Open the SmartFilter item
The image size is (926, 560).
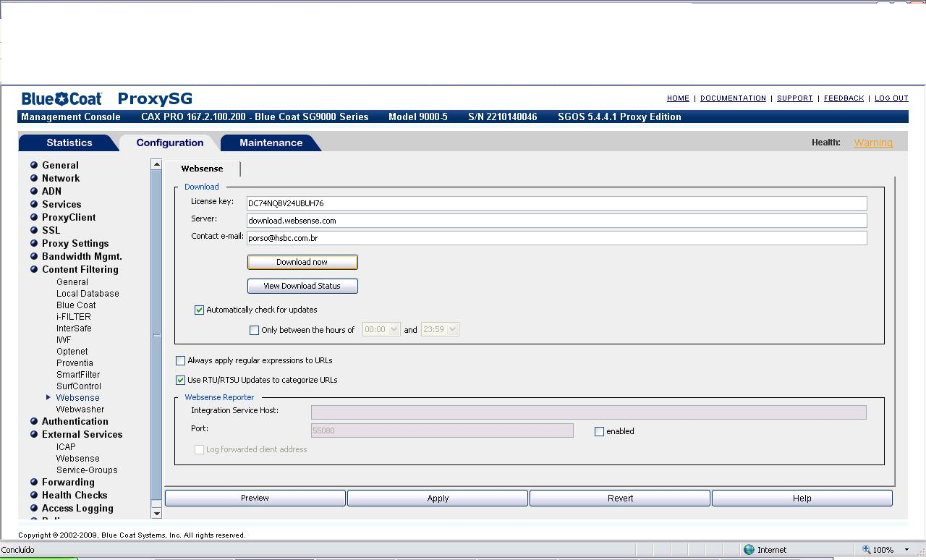click(78, 375)
